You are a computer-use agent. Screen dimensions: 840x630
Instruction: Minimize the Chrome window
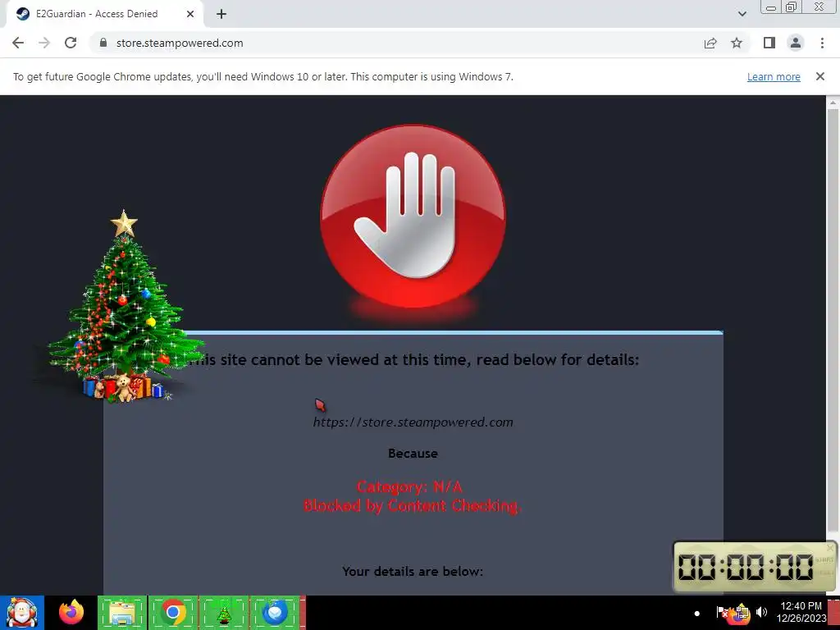point(771,7)
